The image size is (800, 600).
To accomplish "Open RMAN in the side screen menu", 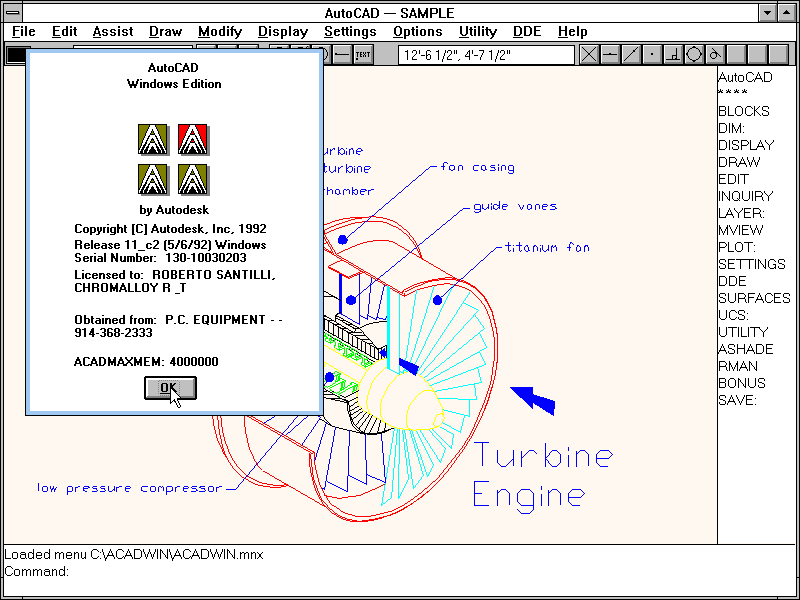I will [x=738, y=366].
